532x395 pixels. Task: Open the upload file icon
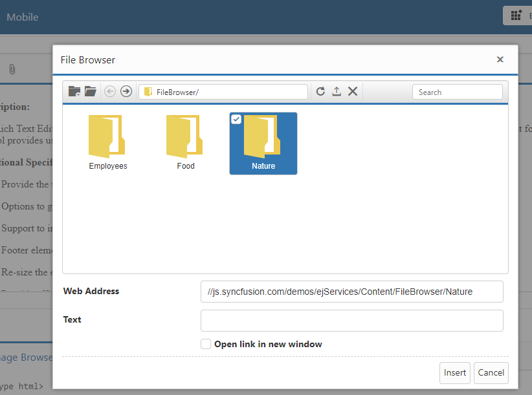pos(337,91)
